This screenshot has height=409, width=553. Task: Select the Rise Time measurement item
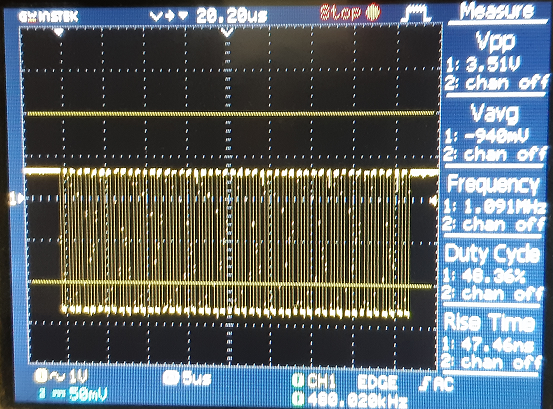(490, 322)
